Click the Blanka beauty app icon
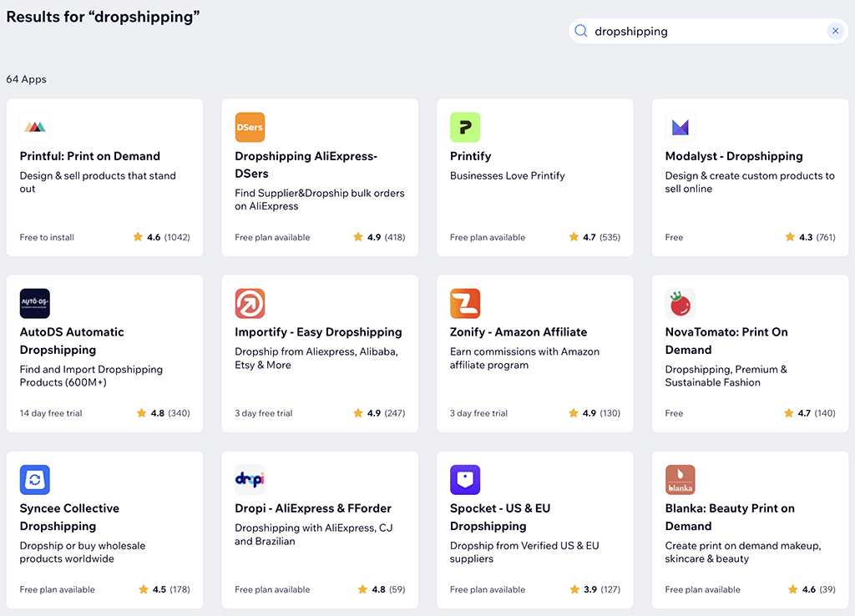This screenshot has height=616, width=855. pos(680,480)
